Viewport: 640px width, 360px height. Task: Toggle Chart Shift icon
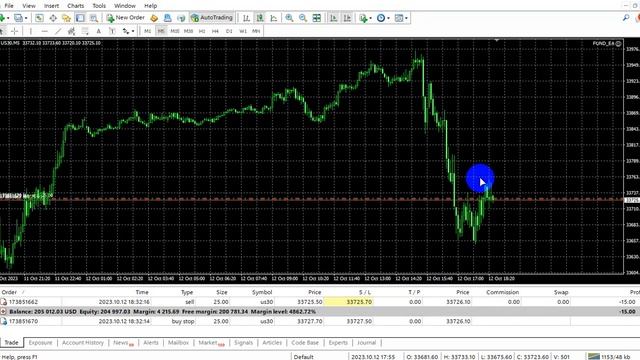[x=347, y=18]
